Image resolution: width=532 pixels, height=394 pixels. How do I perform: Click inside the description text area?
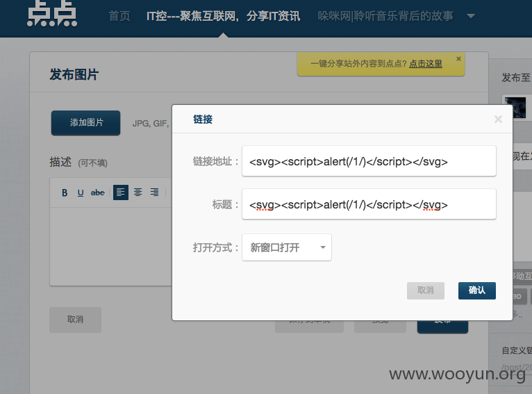click(x=111, y=246)
